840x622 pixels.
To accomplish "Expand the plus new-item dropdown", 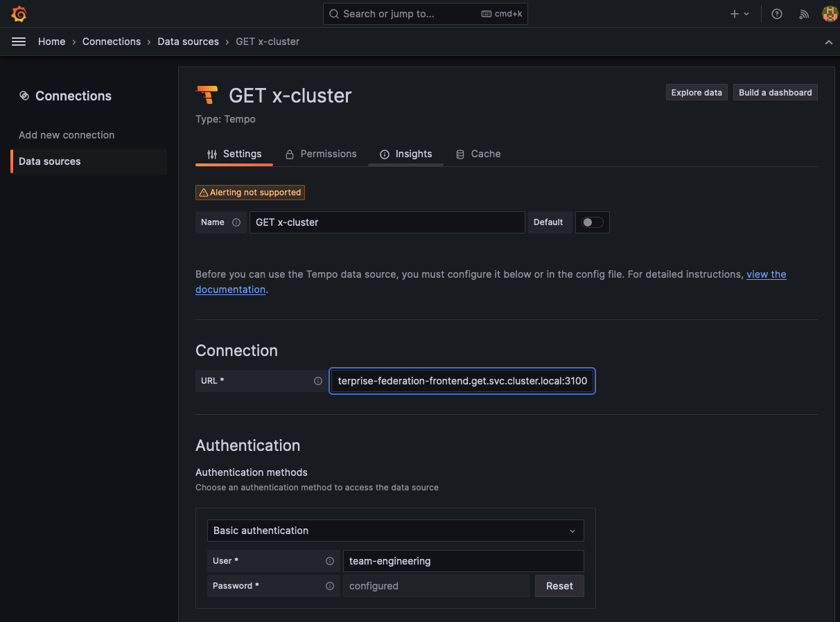I will click(x=740, y=14).
